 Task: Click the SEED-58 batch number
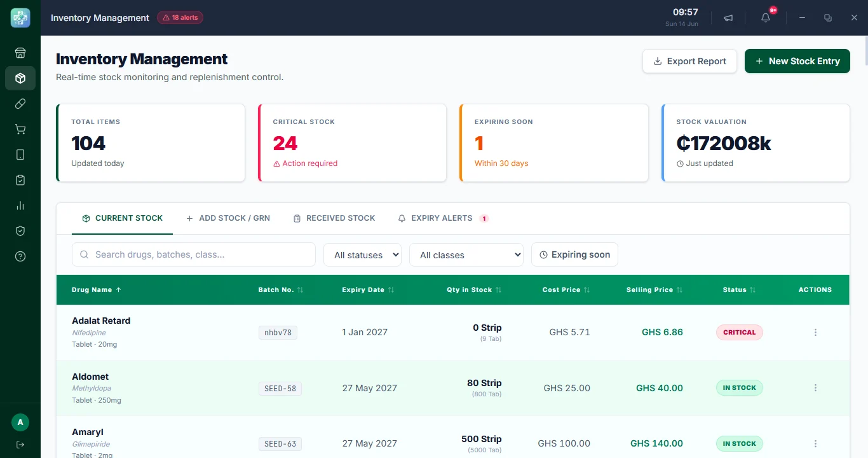coord(280,388)
